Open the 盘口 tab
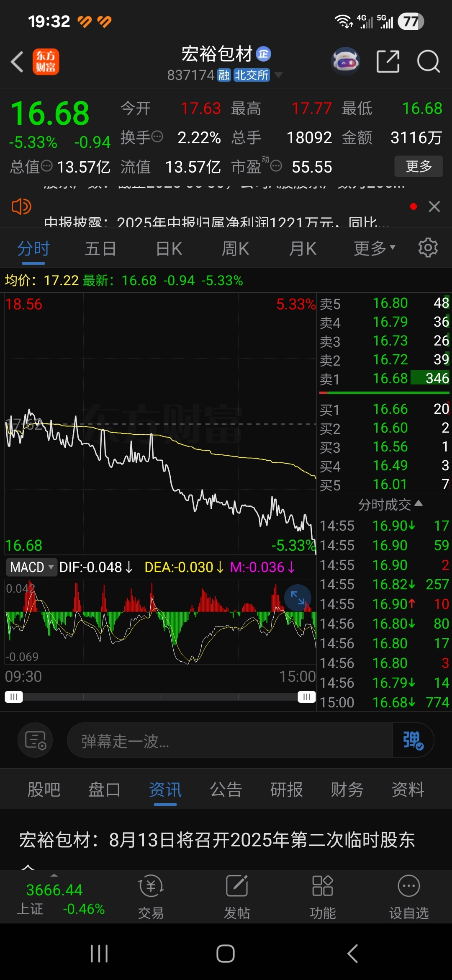 104,790
